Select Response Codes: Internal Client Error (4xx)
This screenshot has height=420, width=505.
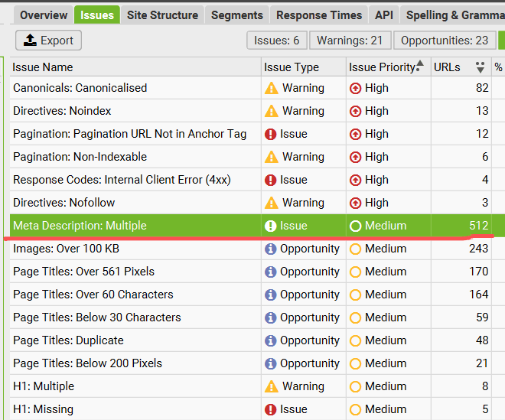(122, 180)
